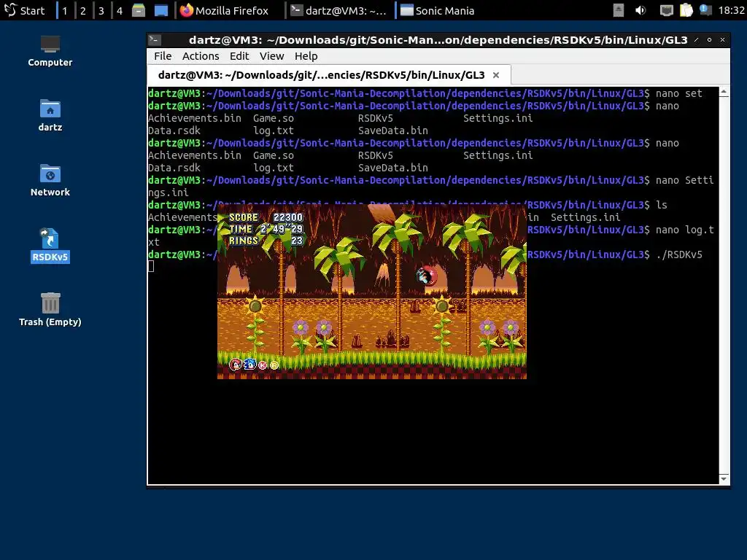Image resolution: width=747 pixels, height=560 pixels.
Task: Click the eject/removable media tray icon
Action: [619, 10]
